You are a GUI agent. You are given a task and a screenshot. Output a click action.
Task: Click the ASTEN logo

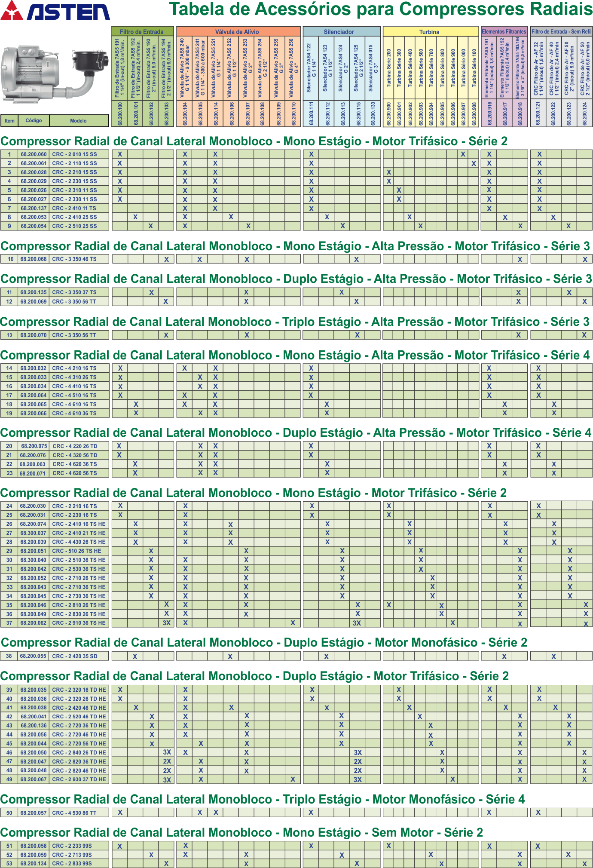[x=55, y=11]
